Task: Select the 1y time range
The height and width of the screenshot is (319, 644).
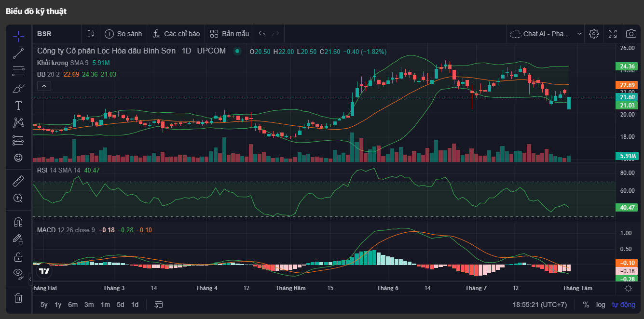Action: [x=58, y=305]
